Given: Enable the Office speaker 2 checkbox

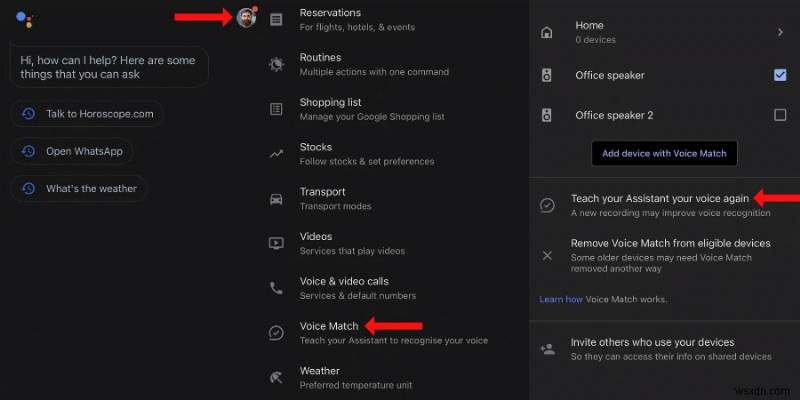Looking at the screenshot, I should point(780,115).
